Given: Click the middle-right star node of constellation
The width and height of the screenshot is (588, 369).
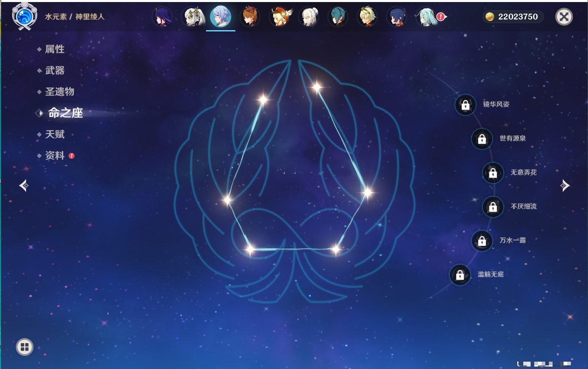Looking at the screenshot, I should tap(367, 192).
